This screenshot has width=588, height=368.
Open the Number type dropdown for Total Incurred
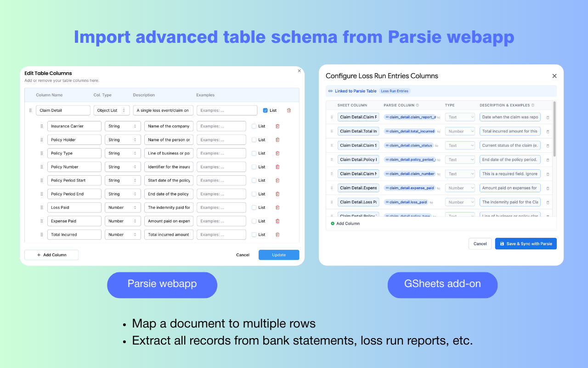coord(123,235)
